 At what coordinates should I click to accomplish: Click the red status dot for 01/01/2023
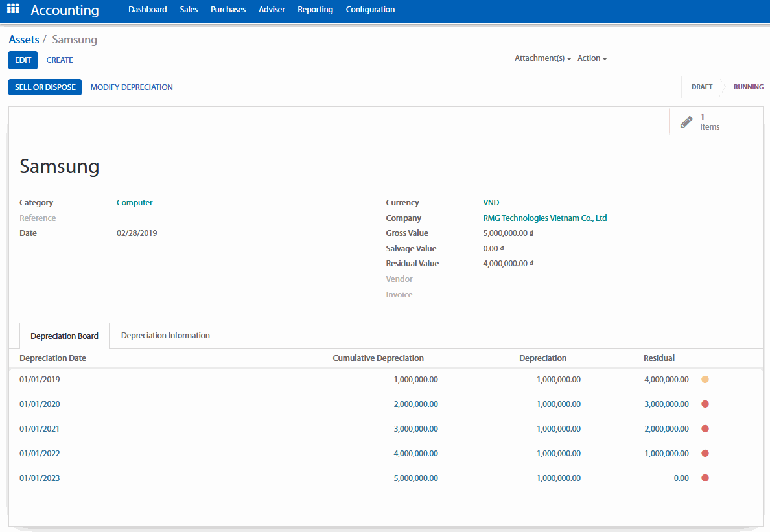(705, 478)
